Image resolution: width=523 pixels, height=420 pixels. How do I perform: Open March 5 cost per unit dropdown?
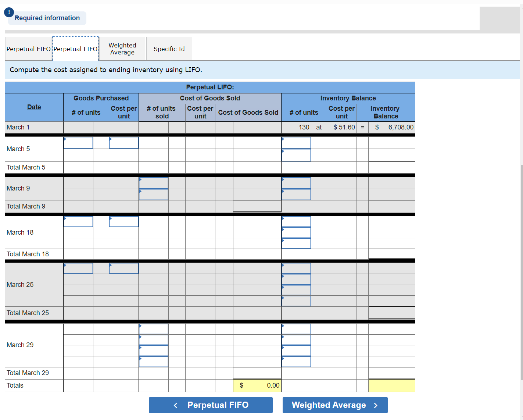tap(124, 142)
